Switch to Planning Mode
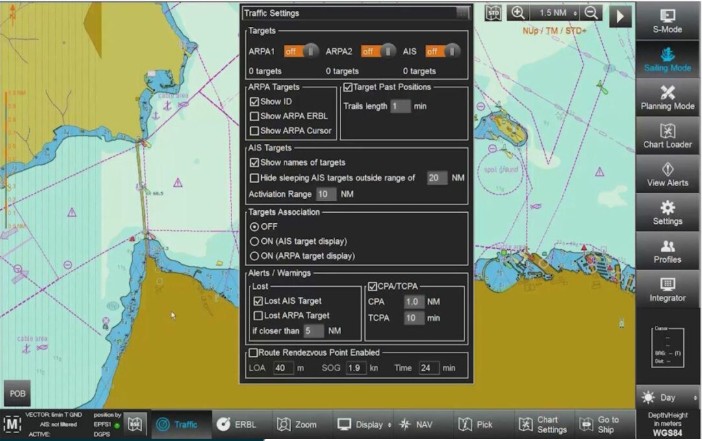 tap(667, 98)
